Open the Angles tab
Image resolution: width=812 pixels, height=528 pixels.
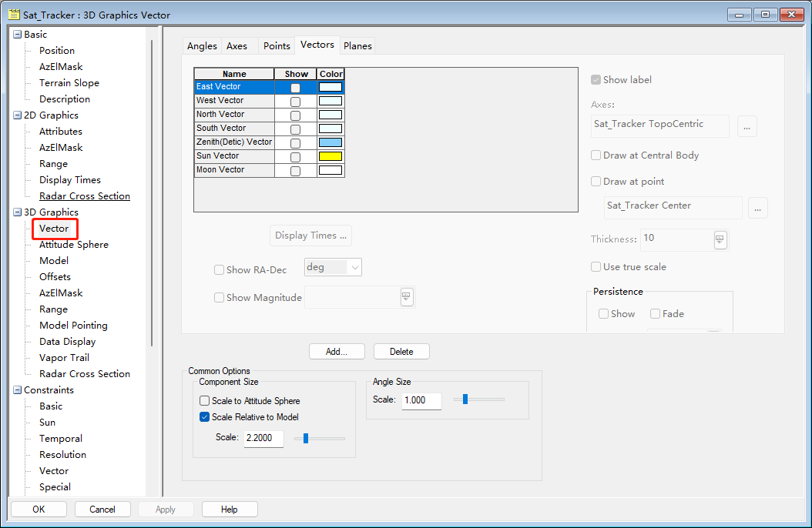click(x=202, y=46)
